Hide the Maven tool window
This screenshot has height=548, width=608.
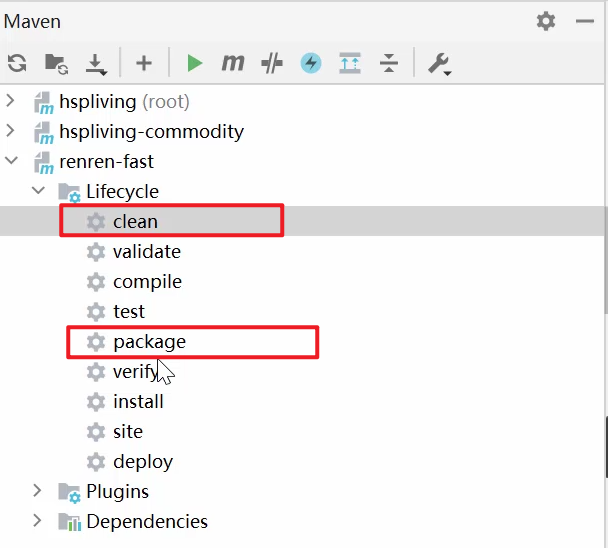[x=585, y=21]
